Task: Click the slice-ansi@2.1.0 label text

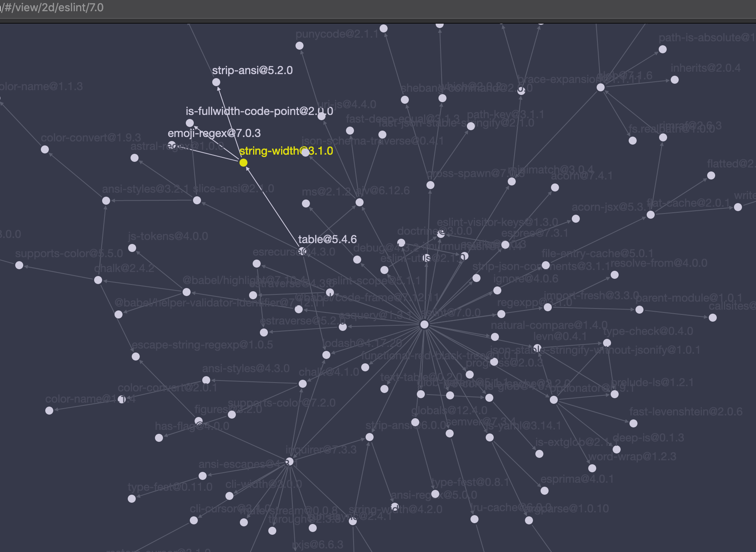Action: click(234, 189)
